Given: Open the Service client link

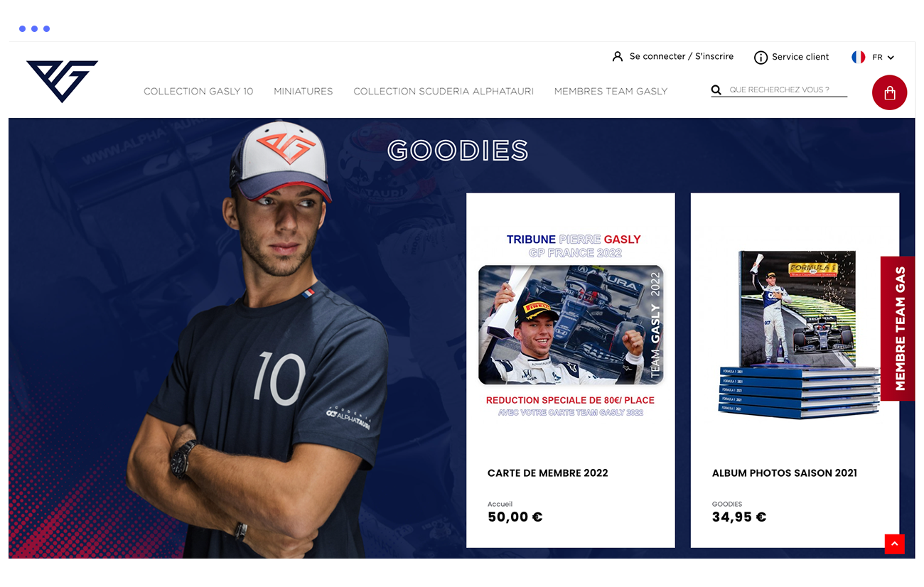Looking at the screenshot, I should point(800,57).
